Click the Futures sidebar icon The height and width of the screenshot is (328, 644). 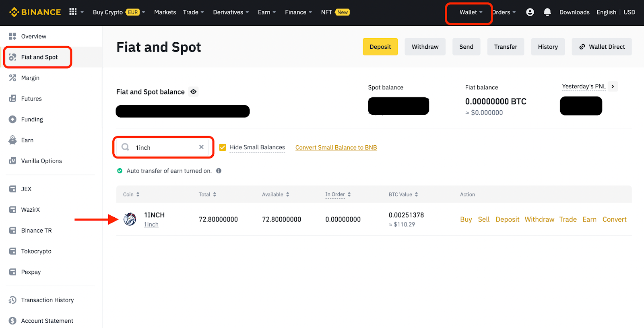(x=12, y=99)
